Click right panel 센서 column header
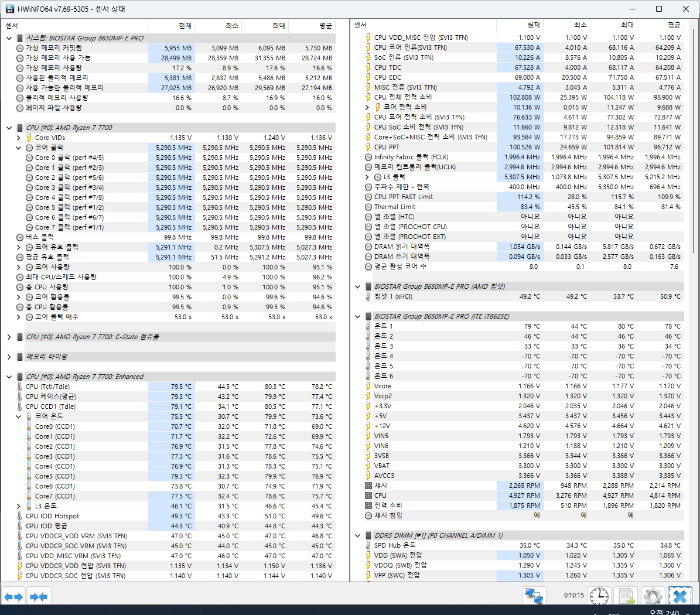Image resolution: width=700 pixels, height=615 pixels. [x=423, y=25]
